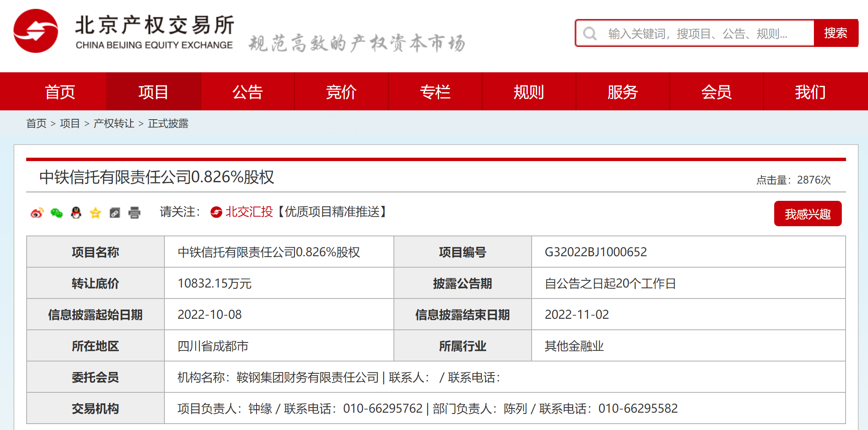
Task: Open the 规则 navigation tab
Action: (x=529, y=92)
